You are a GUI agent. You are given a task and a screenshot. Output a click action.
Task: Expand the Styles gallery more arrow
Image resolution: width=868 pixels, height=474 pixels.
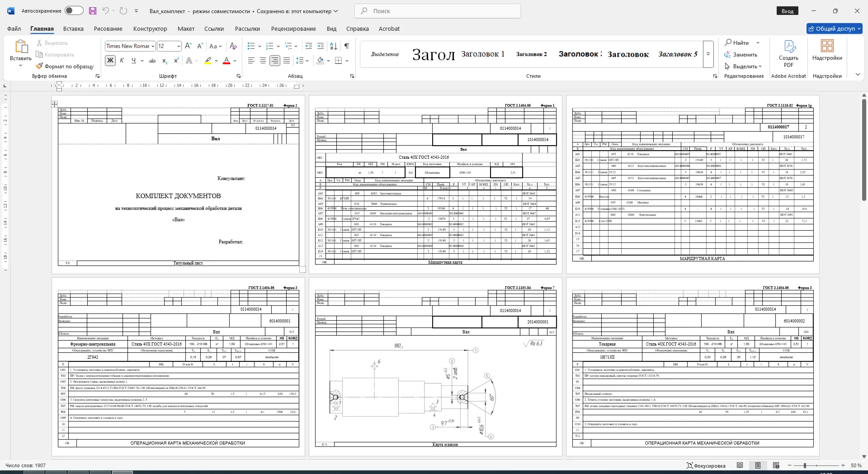tap(708, 54)
